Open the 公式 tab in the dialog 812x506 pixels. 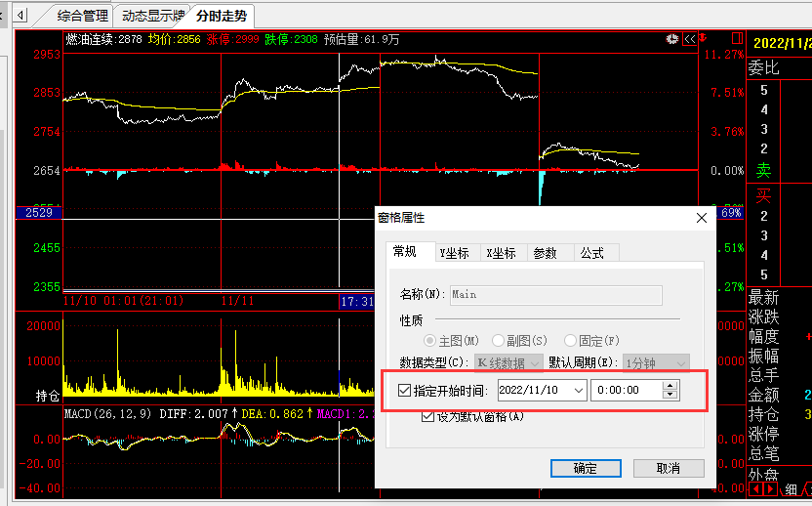[x=592, y=253]
